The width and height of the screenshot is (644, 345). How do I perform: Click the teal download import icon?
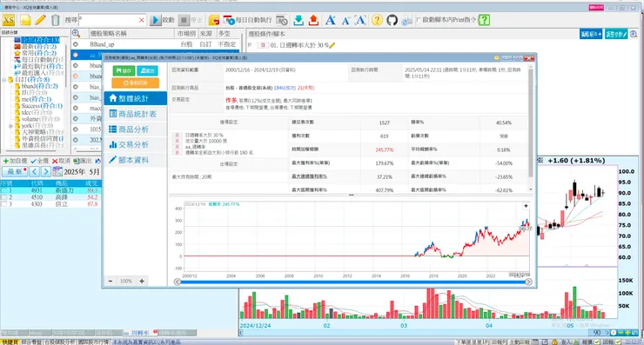(299, 20)
